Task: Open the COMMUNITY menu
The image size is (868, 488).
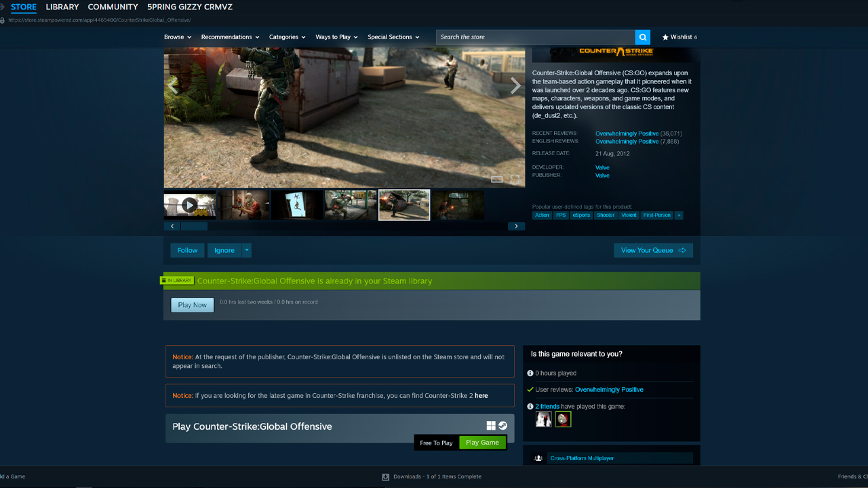Action: click(113, 7)
